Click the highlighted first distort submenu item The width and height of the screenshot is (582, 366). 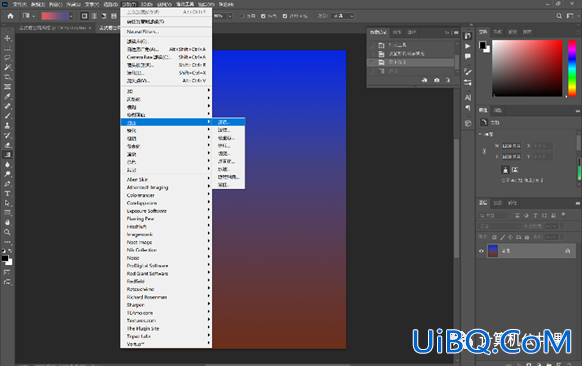click(x=229, y=122)
